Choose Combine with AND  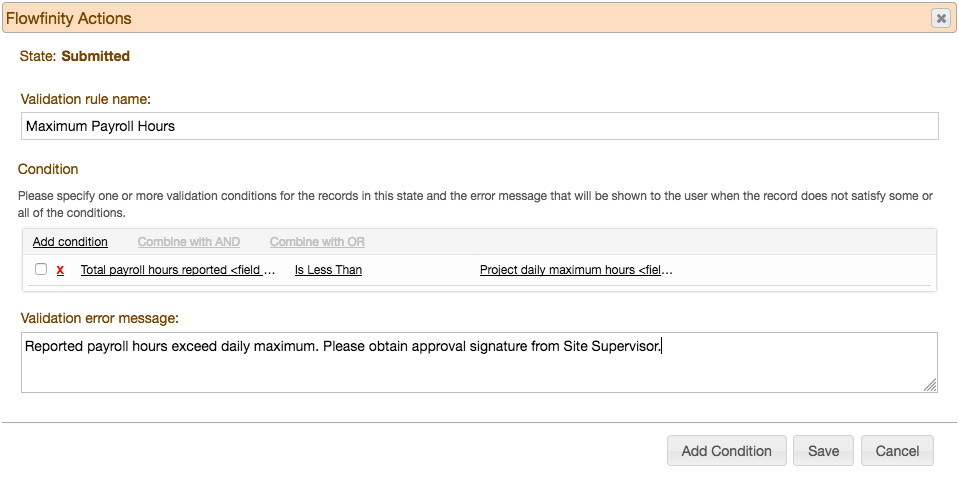188,242
